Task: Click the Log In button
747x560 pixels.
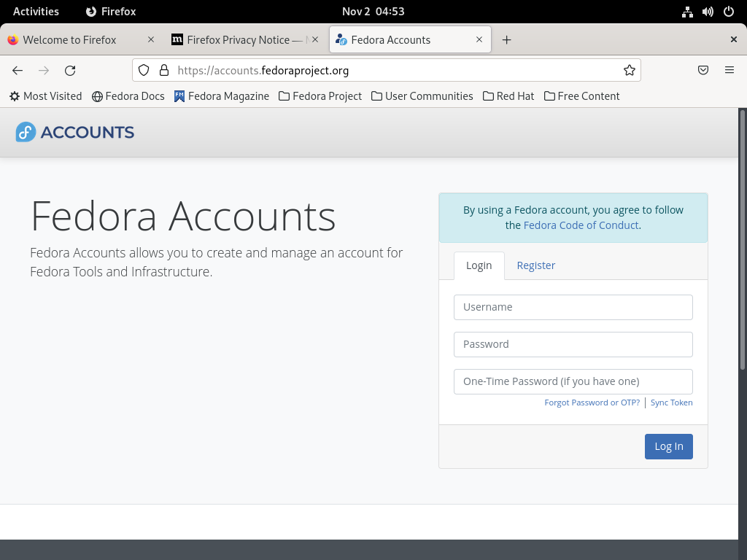Action: click(668, 447)
